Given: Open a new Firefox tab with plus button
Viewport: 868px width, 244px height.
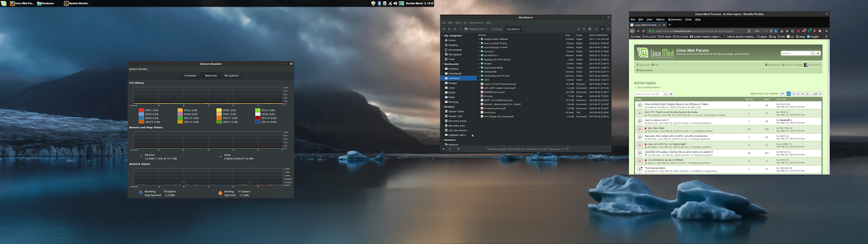Looking at the screenshot, I should click(x=669, y=24).
